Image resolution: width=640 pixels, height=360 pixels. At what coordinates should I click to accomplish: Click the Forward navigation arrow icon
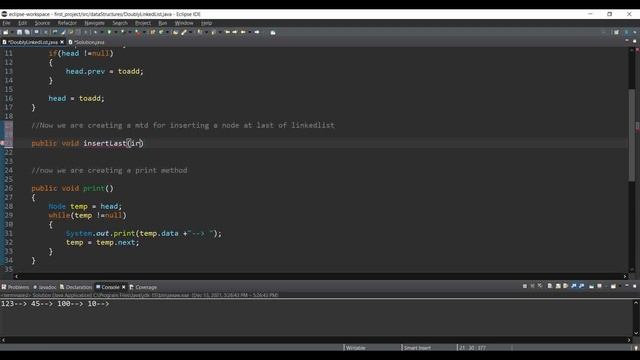pos(257,32)
